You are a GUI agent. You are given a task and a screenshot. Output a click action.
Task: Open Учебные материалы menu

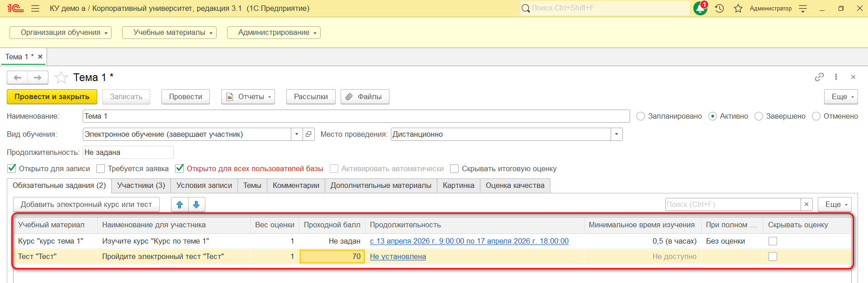click(x=169, y=33)
